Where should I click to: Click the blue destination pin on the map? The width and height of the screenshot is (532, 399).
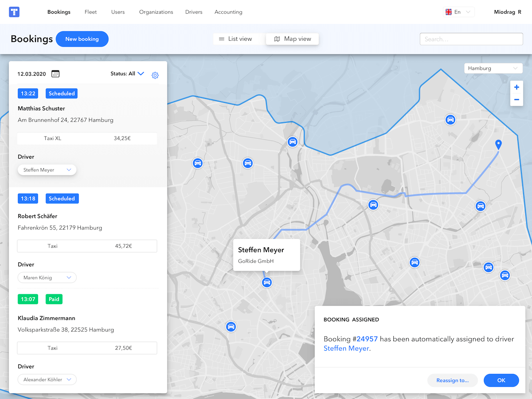click(x=498, y=144)
